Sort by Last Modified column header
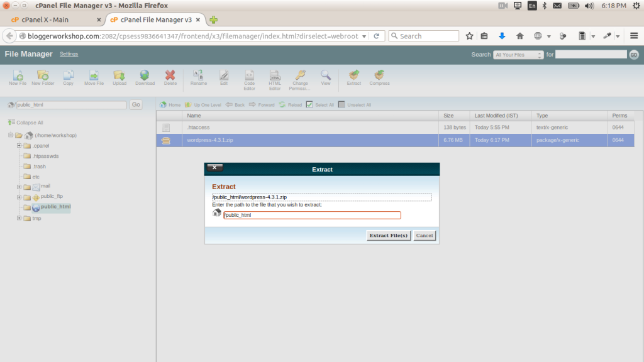The height and width of the screenshot is (362, 644). coord(500,116)
